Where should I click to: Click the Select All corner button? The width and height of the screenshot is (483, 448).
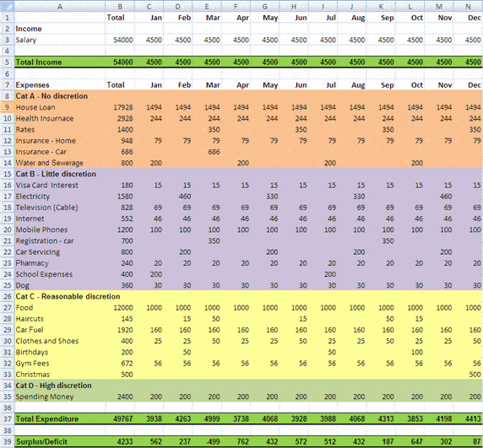click(x=7, y=6)
